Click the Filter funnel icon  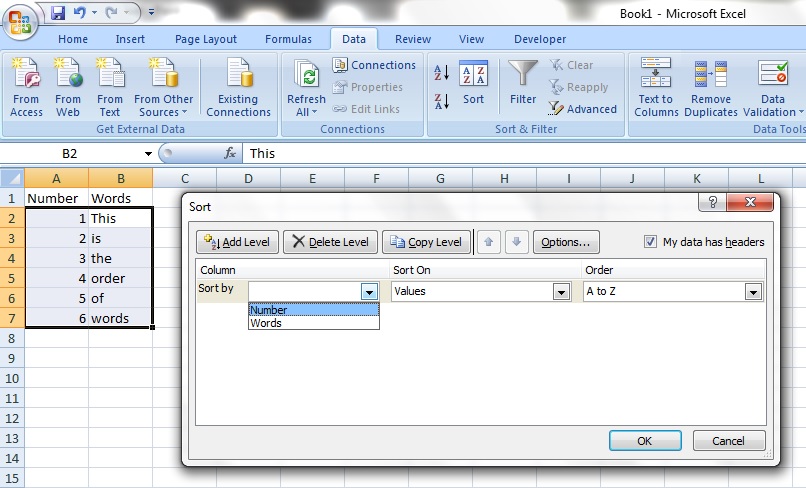(x=523, y=75)
